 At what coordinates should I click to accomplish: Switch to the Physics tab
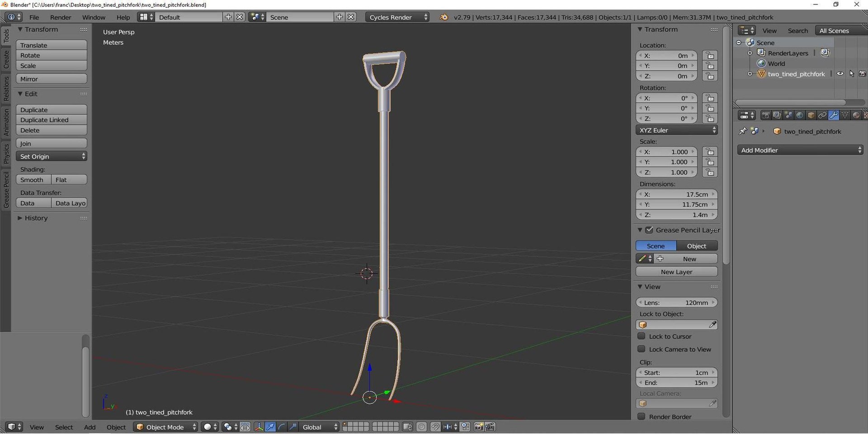6,154
